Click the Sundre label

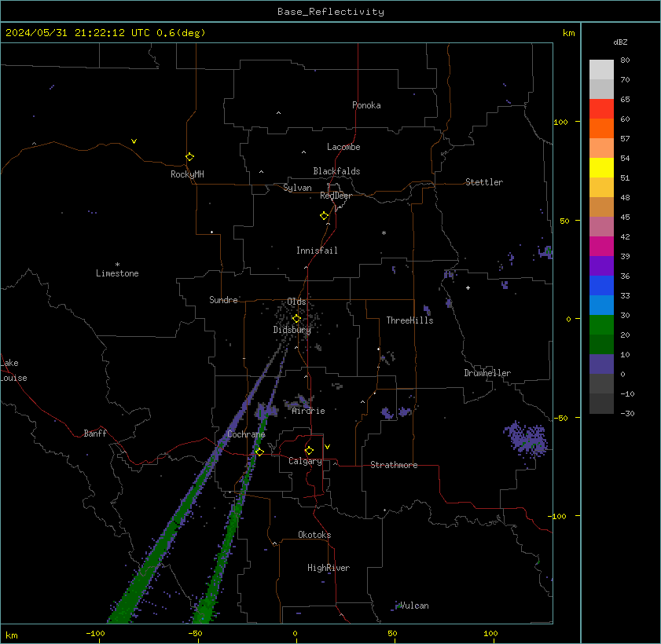click(223, 300)
